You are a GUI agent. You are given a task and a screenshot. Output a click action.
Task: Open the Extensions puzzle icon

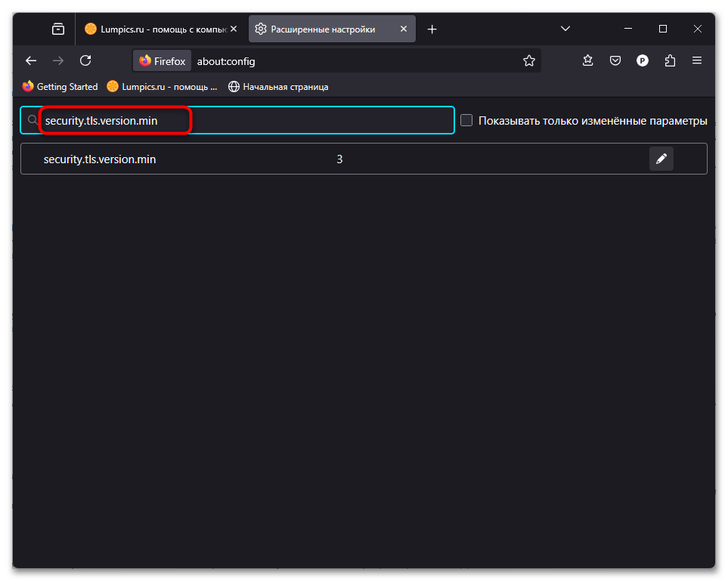670,60
